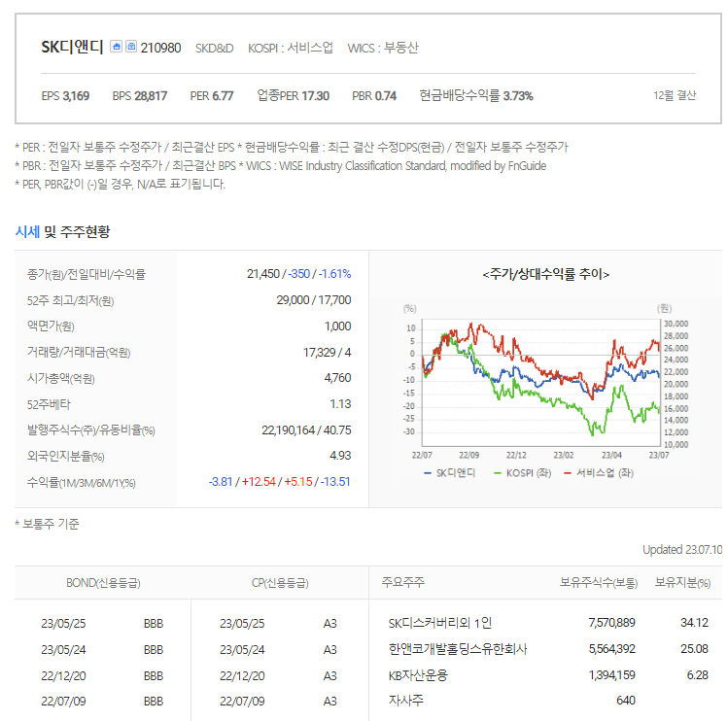
Task: Click the SKD&D English name
Action: click(214, 49)
